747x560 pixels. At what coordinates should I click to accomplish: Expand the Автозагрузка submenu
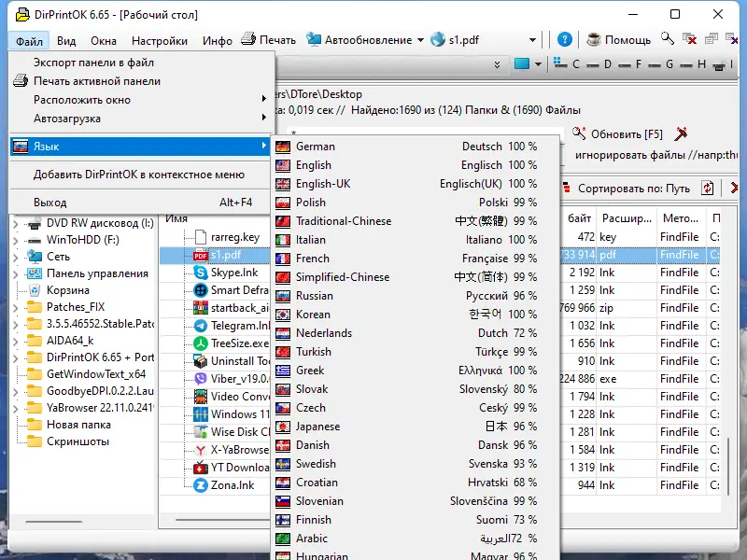click(142, 119)
